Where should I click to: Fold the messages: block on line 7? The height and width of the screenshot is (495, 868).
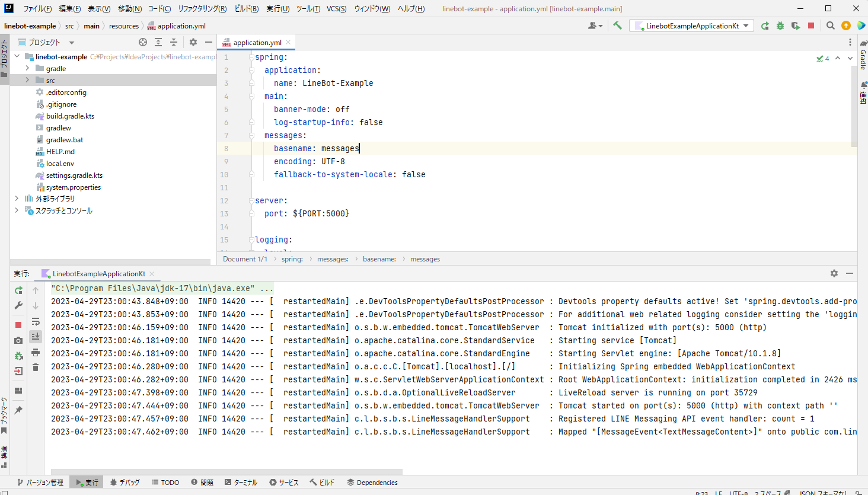pyautogui.click(x=251, y=135)
